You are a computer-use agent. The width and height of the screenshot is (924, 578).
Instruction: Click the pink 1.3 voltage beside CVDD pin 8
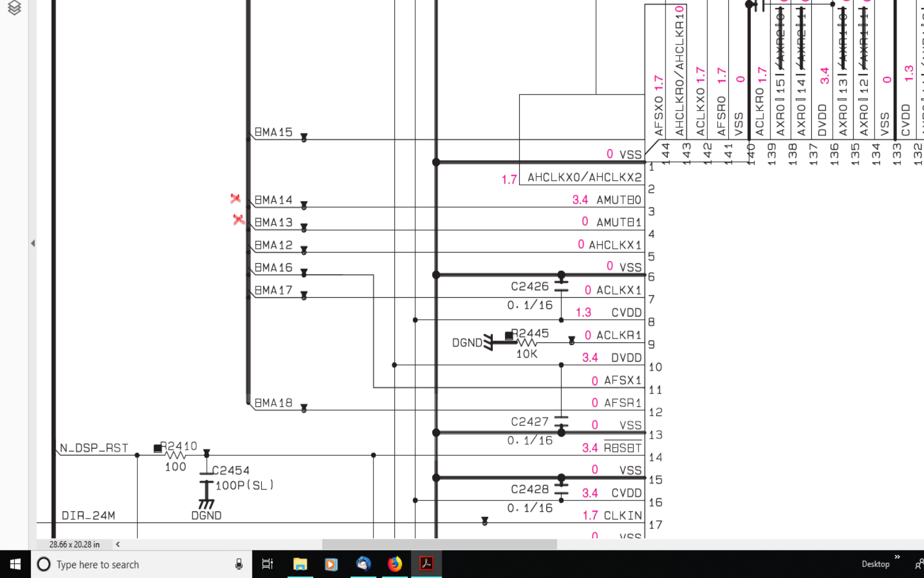584,313
